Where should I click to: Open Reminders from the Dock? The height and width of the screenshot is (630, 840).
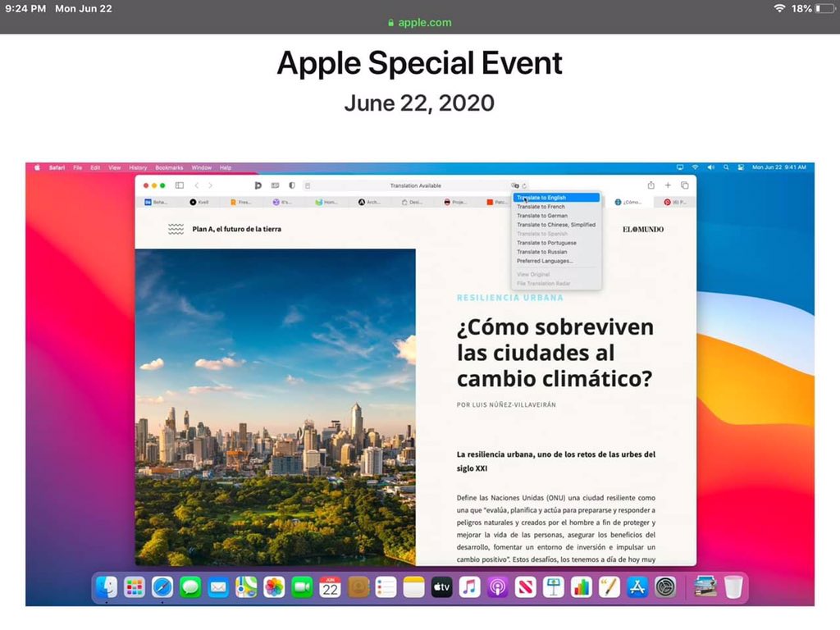pos(386,587)
